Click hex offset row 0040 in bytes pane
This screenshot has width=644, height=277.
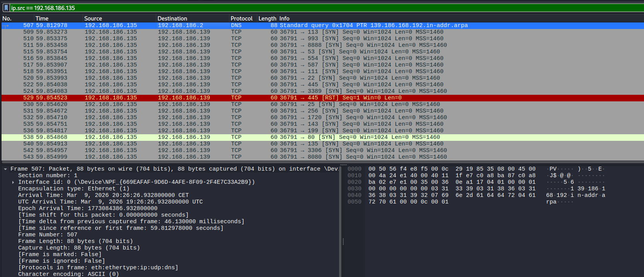point(355,195)
